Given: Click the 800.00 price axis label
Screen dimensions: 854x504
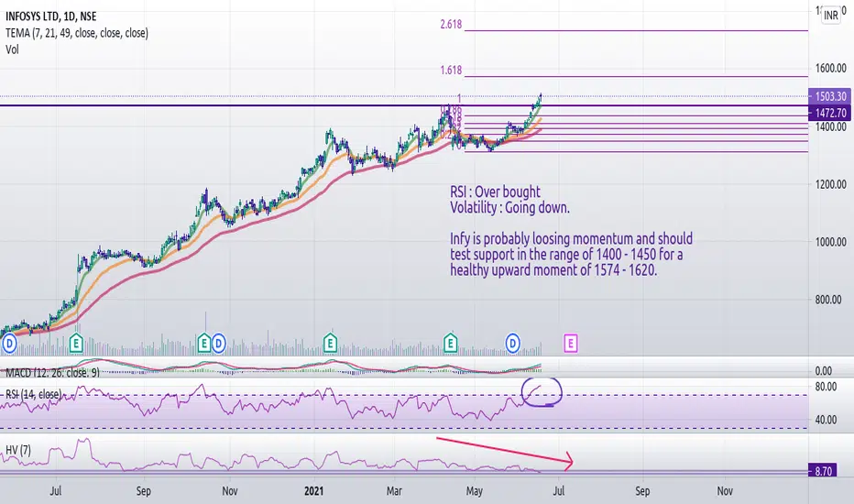Looking at the screenshot, I should tap(828, 299).
